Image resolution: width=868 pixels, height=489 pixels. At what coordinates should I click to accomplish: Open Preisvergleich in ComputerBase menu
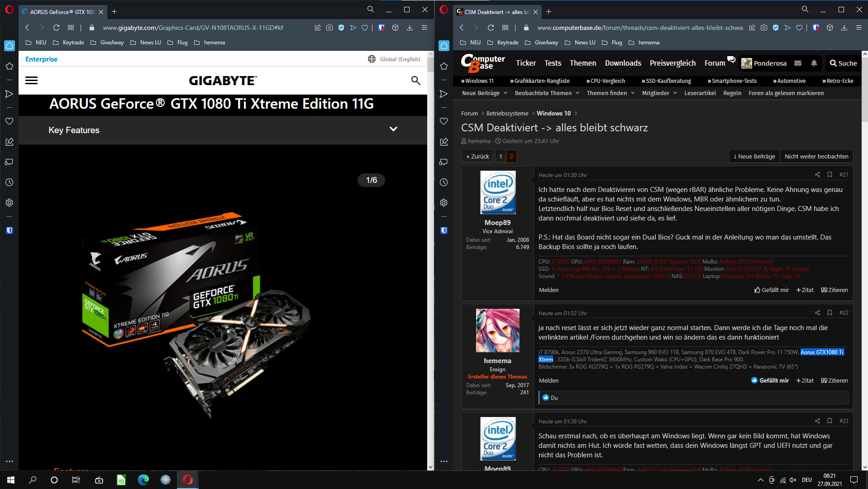coord(672,63)
